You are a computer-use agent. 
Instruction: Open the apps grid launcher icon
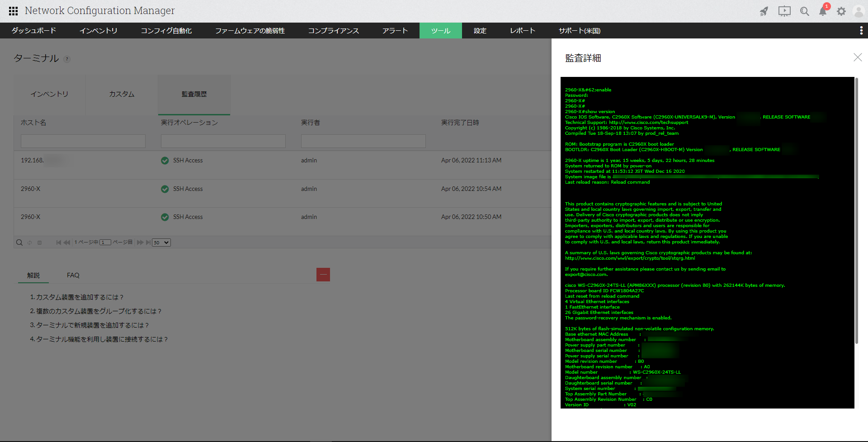tap(13, 11)
